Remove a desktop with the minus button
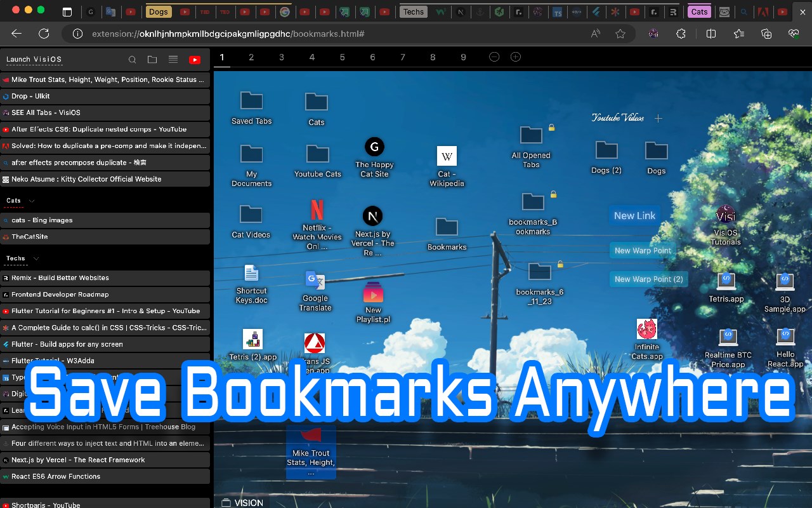This screenshot has width=812, height=508. pyautogui.click(x=494, y=57)
